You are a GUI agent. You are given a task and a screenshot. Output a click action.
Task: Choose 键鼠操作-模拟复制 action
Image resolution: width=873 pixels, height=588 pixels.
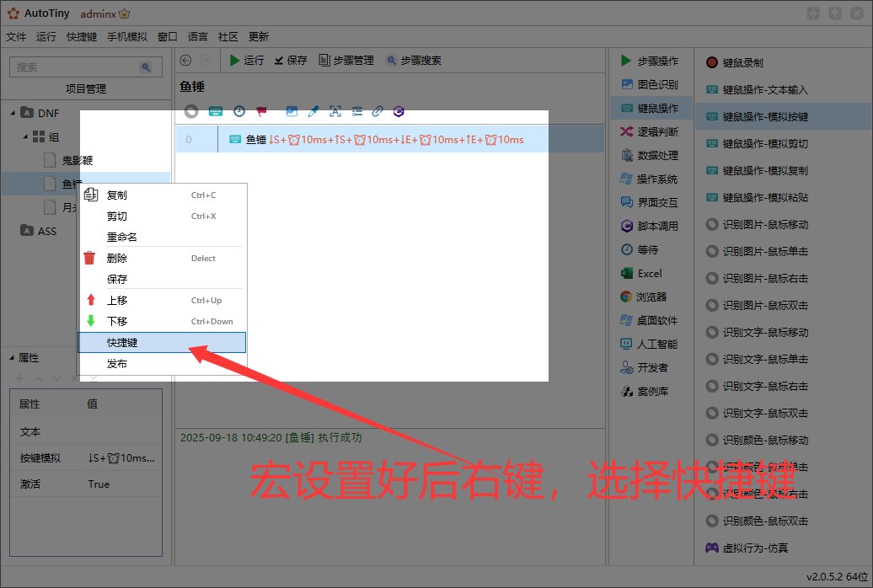pyautogui.click(x=758, y=170)
